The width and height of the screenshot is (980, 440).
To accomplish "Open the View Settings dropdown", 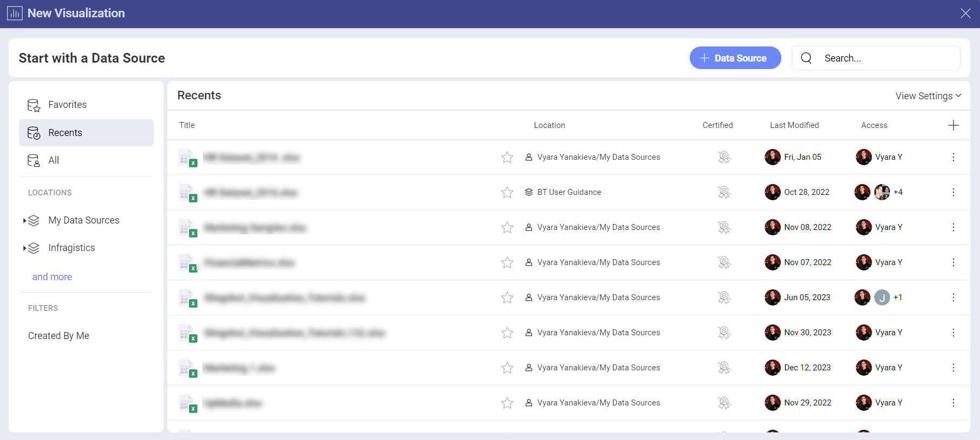I will pos(928,96).
